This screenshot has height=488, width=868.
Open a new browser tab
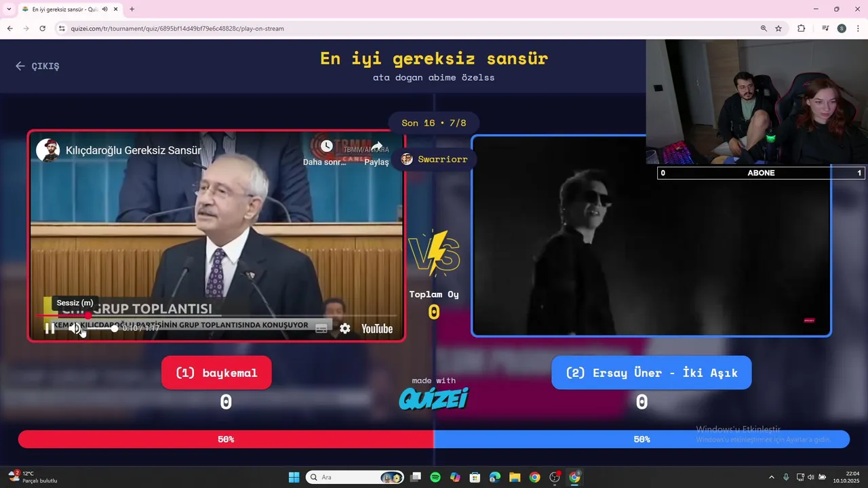pyautogui.click(x=132, y=9)
